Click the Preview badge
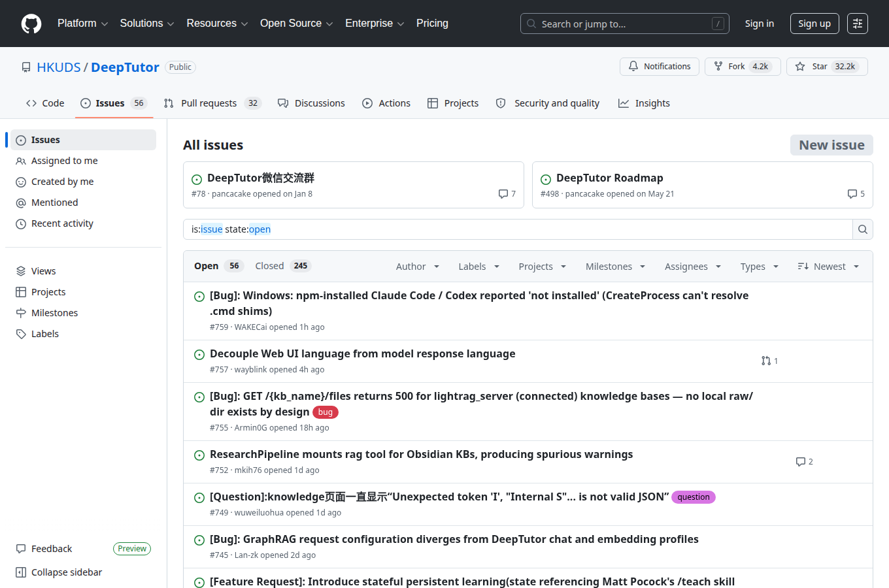Image resolution: width=889 pixels, height=588 pixels. coord(132,549)
